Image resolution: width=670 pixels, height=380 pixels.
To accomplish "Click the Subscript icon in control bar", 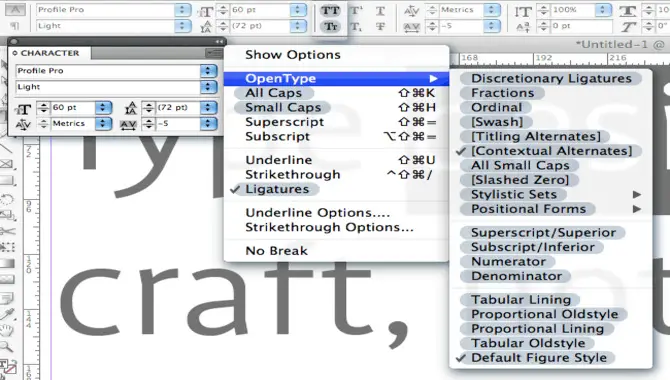I will (356, 27).
